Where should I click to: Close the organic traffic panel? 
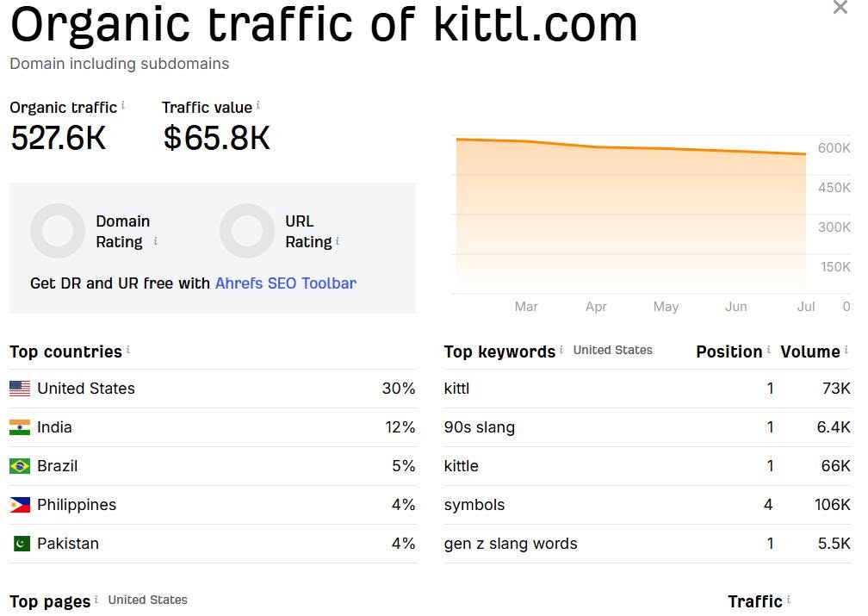pos(840,7)
